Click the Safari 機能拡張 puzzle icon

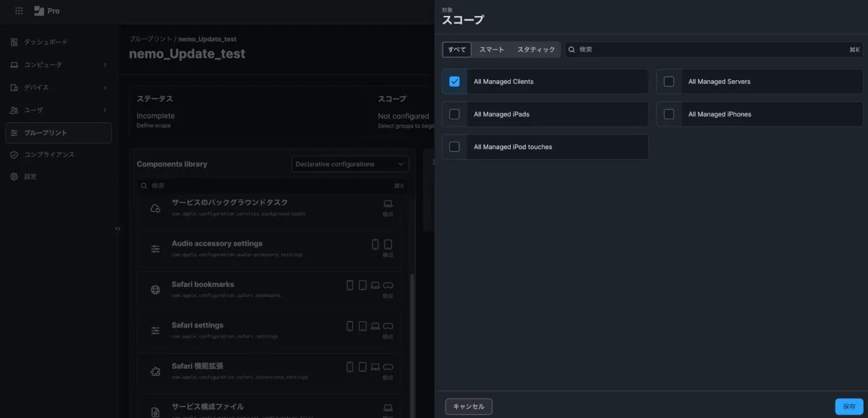coord(155,371)
